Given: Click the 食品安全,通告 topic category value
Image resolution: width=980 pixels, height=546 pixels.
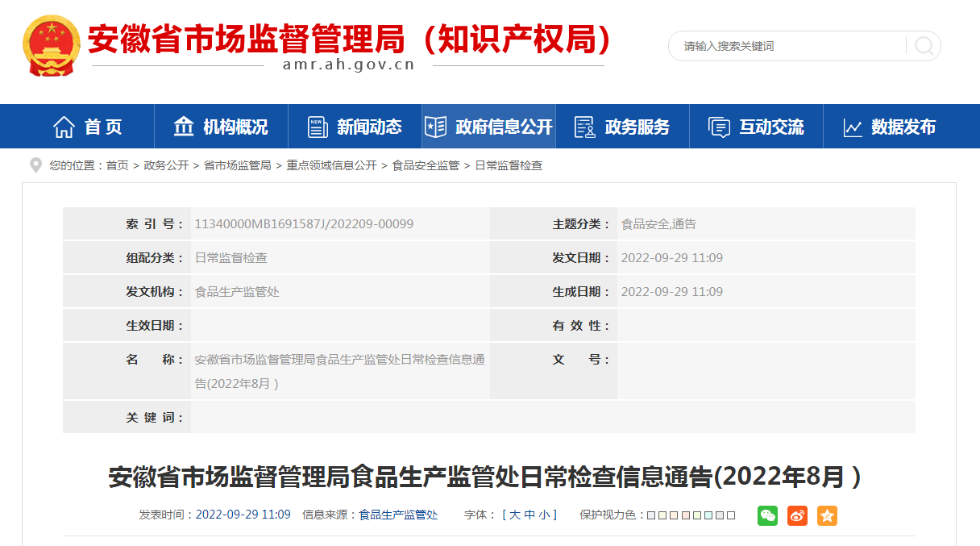Looking at the screenshot, I should [x=658, y=223].
